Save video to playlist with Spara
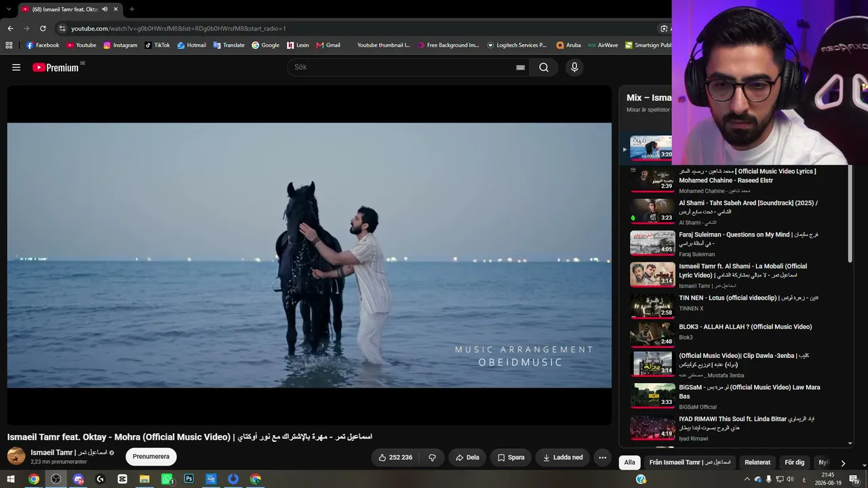The height and width of the screenshot is (488, 868). 511,457
